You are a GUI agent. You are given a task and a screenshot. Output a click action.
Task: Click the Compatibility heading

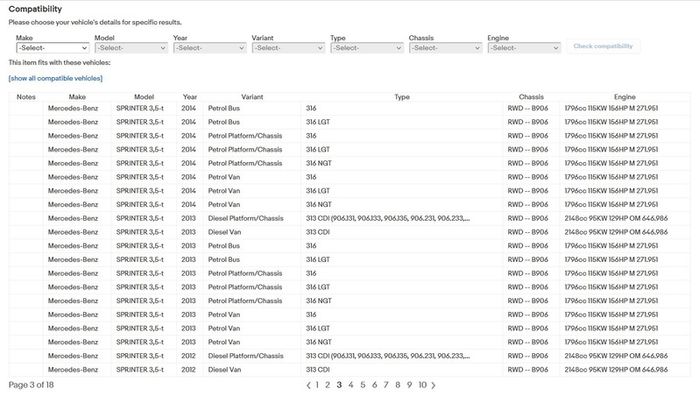coord(35,9)
